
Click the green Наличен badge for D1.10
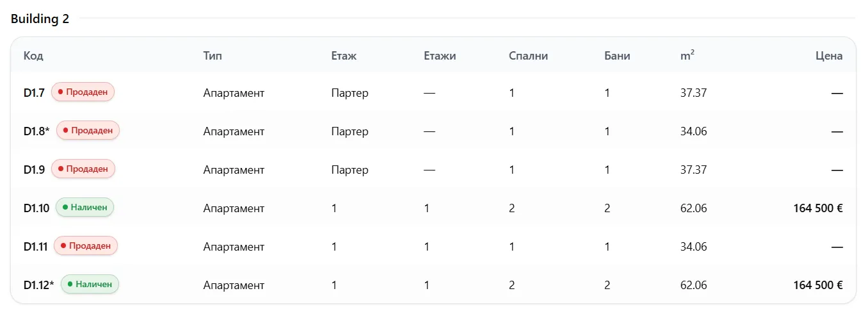pos(84,208)
